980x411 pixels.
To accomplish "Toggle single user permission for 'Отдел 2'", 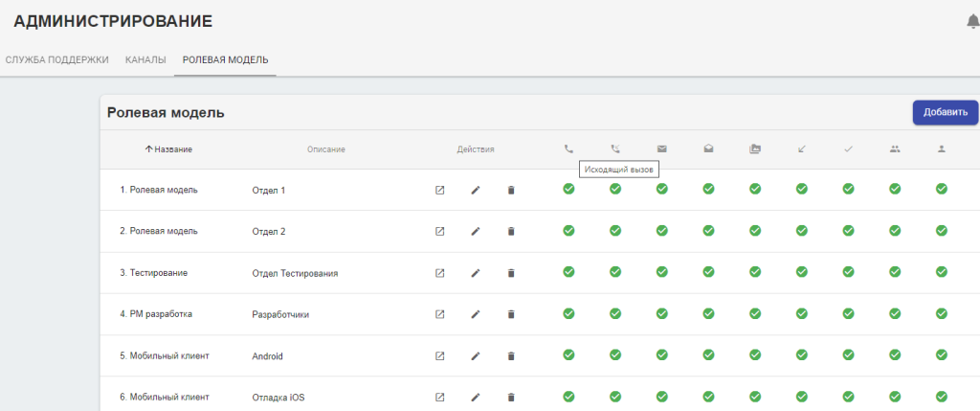I will 942,230.
